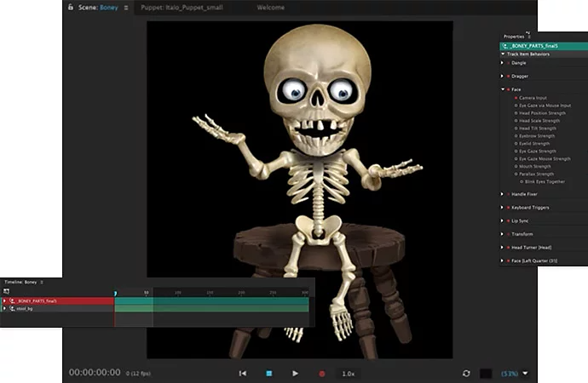588x383 pixels.
Task: Open the zoom percentage dropdown
Action: [526, 373]
